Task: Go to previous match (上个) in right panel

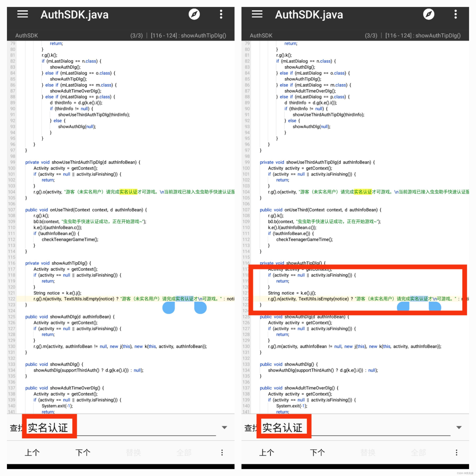Action: [267, 452]
